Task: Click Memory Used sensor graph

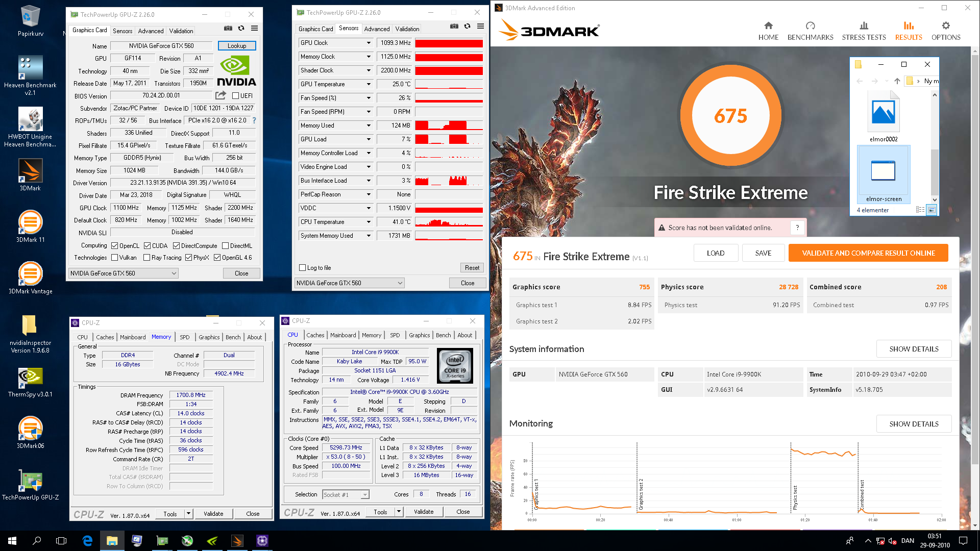Action: tap(449, 126)
